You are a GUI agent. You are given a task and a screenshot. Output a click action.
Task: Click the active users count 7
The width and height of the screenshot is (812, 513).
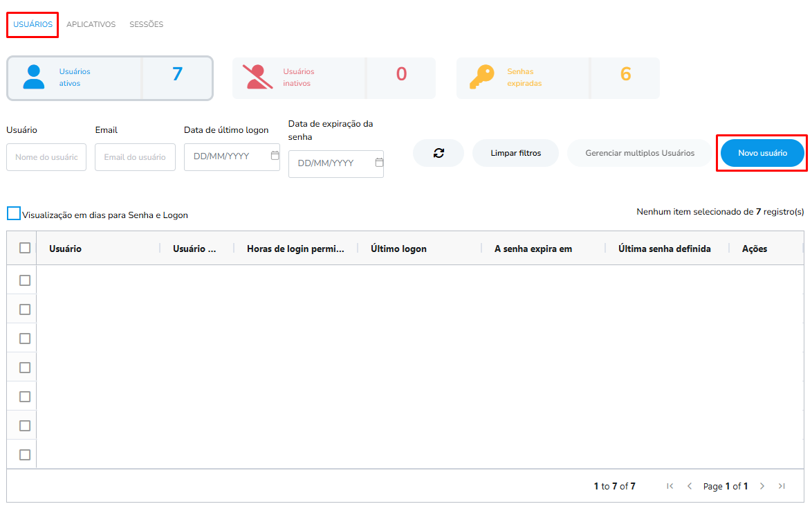point(177,74)
